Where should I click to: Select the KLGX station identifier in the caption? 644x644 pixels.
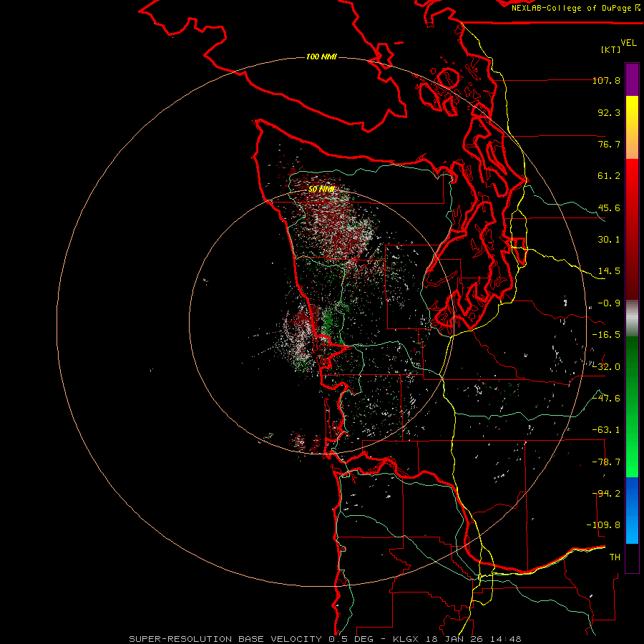click(406, 639)
